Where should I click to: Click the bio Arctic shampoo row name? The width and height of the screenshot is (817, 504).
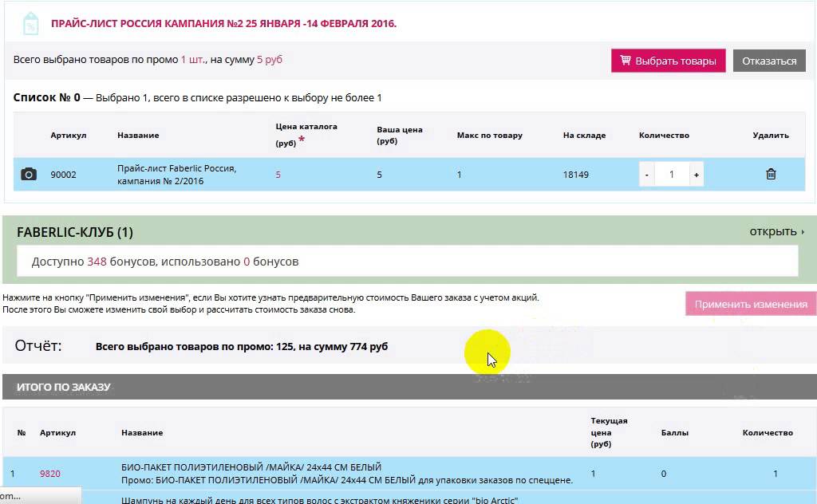[319, 500]
